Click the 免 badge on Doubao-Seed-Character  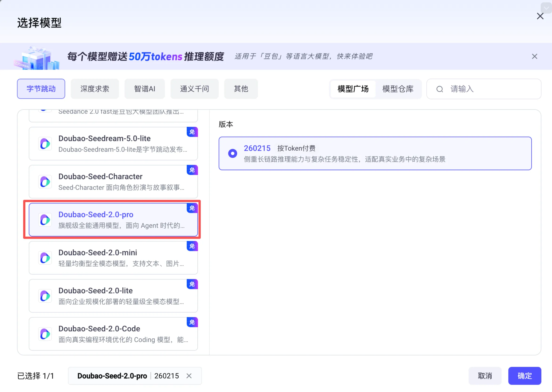(192, 170)
